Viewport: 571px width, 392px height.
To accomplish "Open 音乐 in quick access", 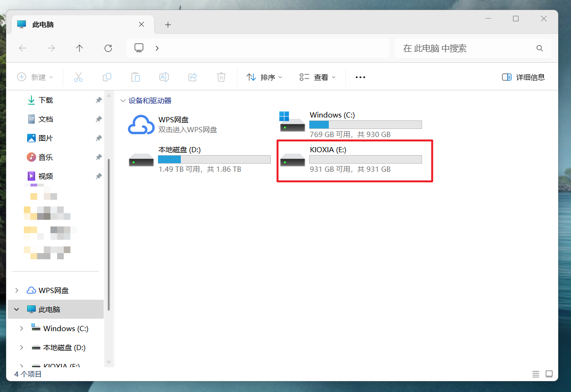I will [x=46, y=157].
